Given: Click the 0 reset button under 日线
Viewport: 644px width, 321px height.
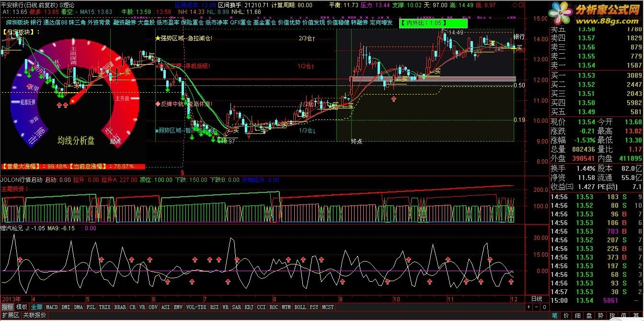Looking at the screenshot, I should 544,307.
